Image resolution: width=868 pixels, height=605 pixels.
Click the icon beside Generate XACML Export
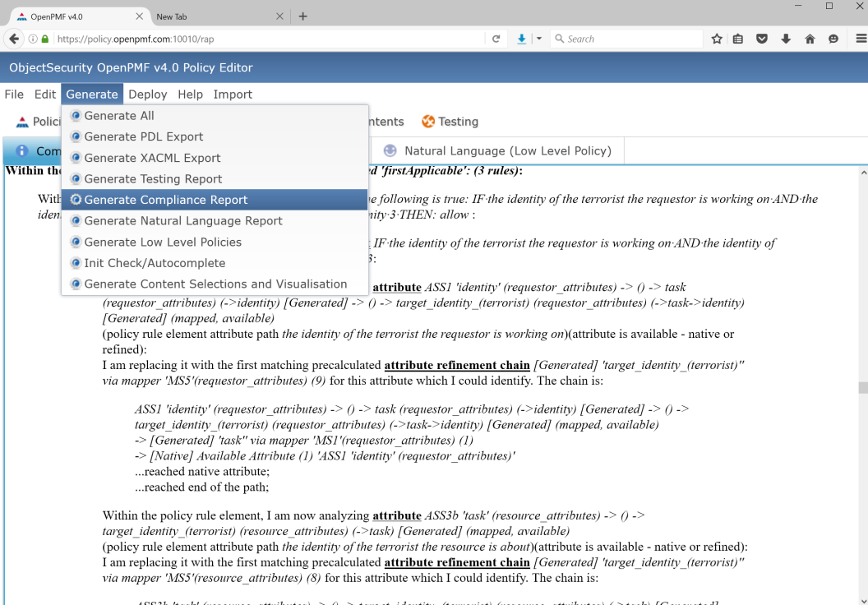pos(76,158)
